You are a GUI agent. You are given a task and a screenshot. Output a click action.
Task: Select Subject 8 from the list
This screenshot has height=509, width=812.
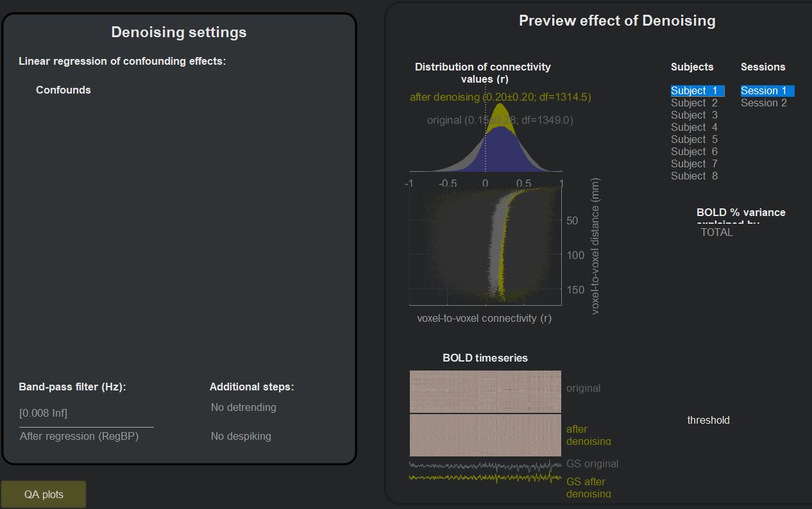695,176
